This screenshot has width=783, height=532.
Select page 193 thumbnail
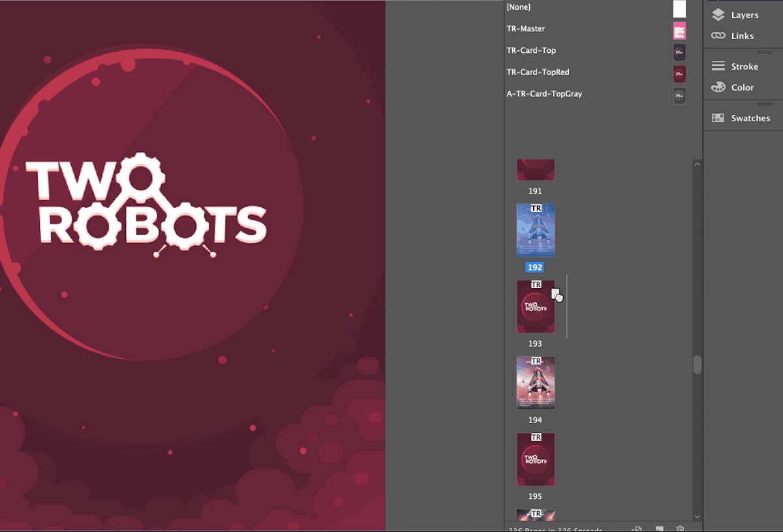536,307
